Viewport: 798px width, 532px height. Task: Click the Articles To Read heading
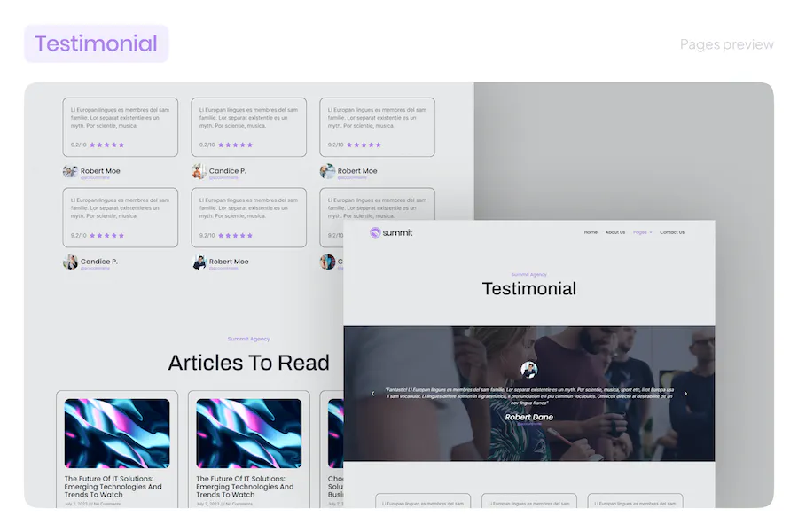point(249,363)
